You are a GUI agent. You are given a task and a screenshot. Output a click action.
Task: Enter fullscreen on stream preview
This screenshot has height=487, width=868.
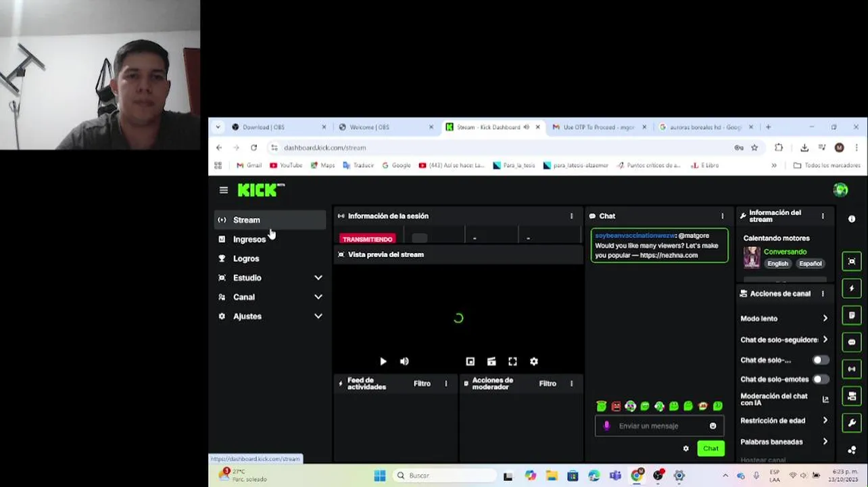click(512, 362)
